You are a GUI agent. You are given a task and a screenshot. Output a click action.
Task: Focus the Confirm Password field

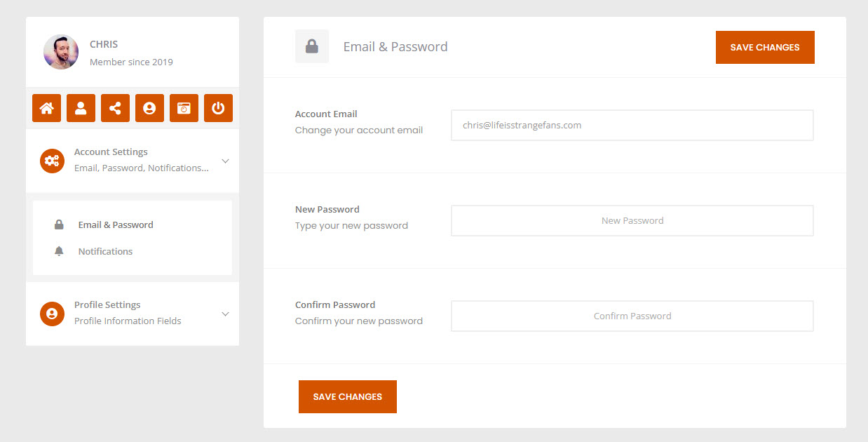(x=632, y=316)
